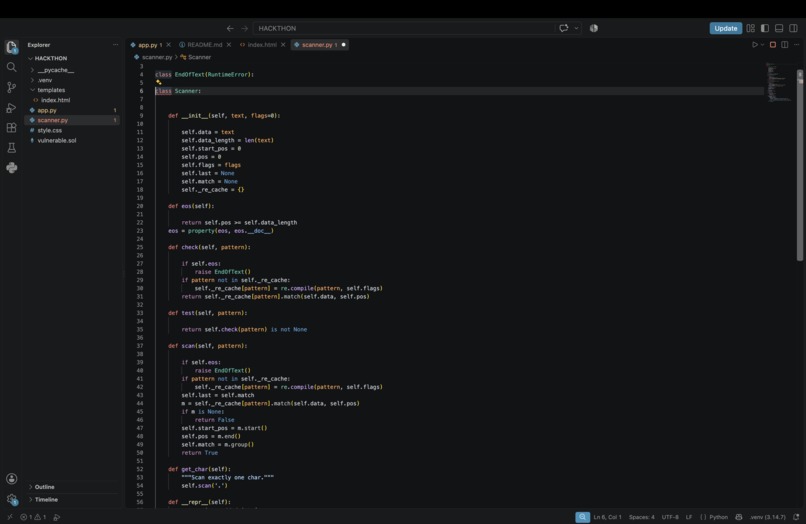Open the Explorer view in activity bar
Image resolution: width=806 pixels, height=524 pixels.
(11, 47)
